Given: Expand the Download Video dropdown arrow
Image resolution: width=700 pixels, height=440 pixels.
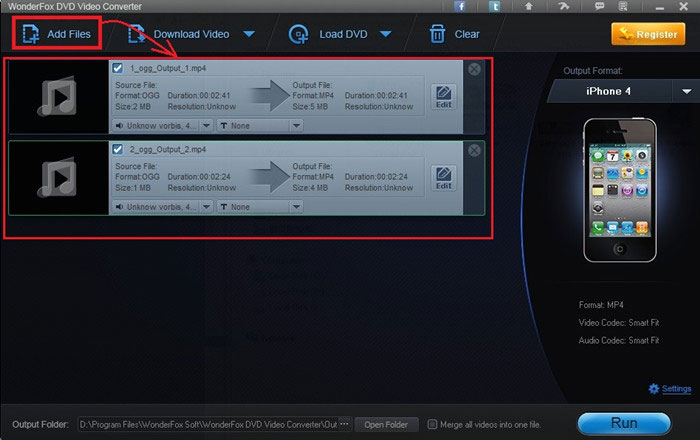Looking at the screenshot, I should click(249, 34).
